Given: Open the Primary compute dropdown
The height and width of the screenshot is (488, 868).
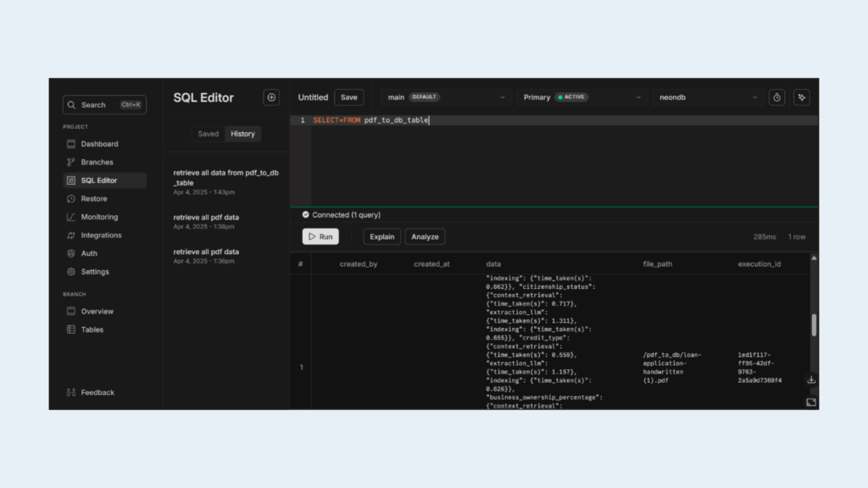Looking at the screenshot, I should coord(581,97).
